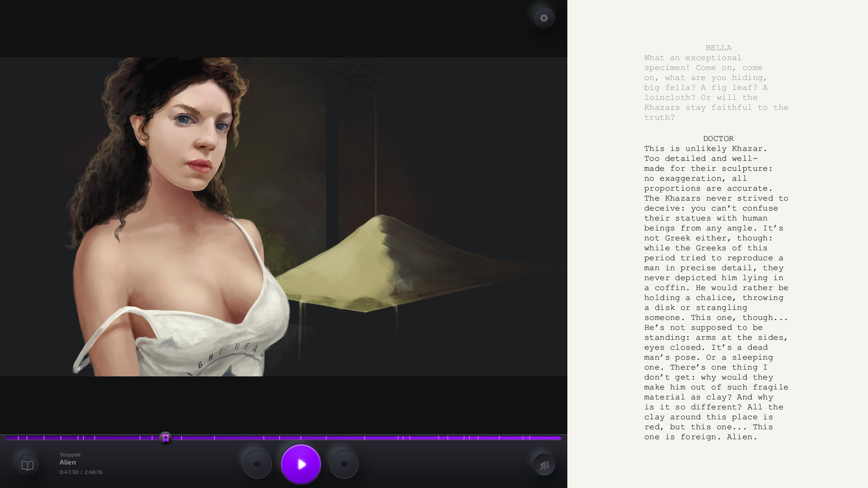Click the Stopped status label
Image resolution: width=868 pixels, height=488 pixels.
coord(70,455)
